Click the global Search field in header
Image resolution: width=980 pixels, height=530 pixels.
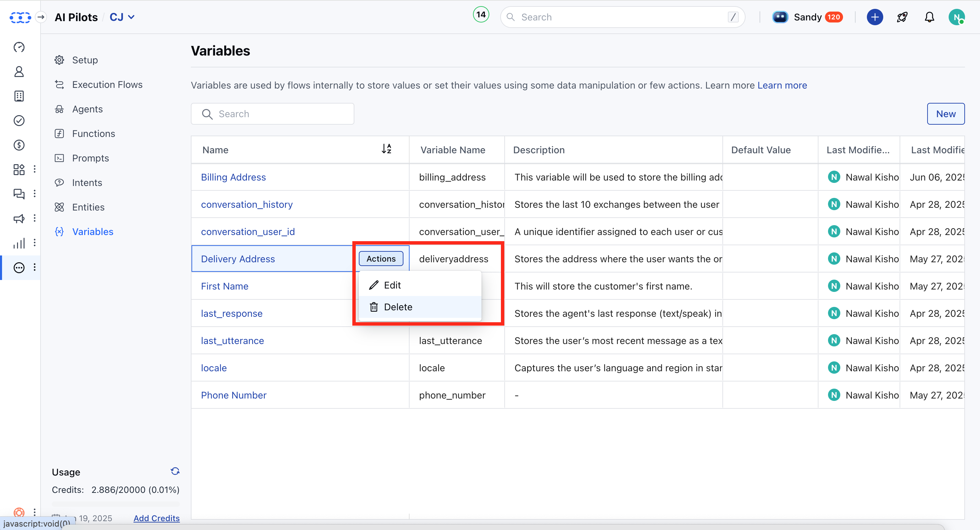(623, 17)
